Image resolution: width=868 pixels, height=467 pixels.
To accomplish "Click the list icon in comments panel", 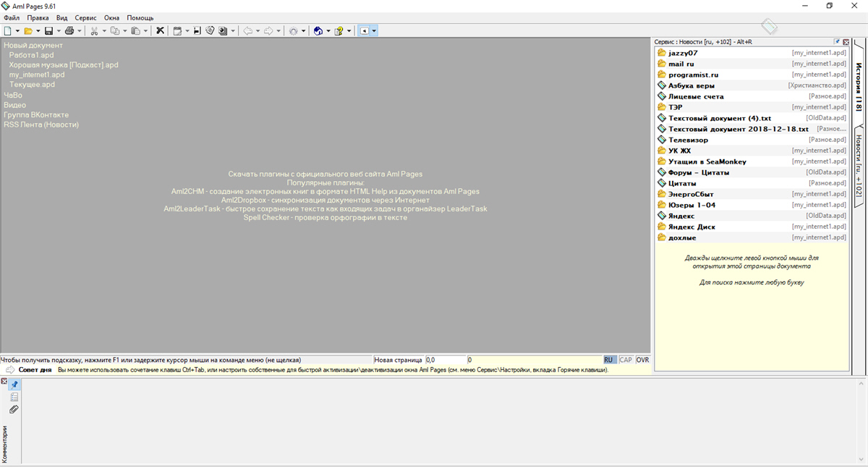I will pos(14,397).
